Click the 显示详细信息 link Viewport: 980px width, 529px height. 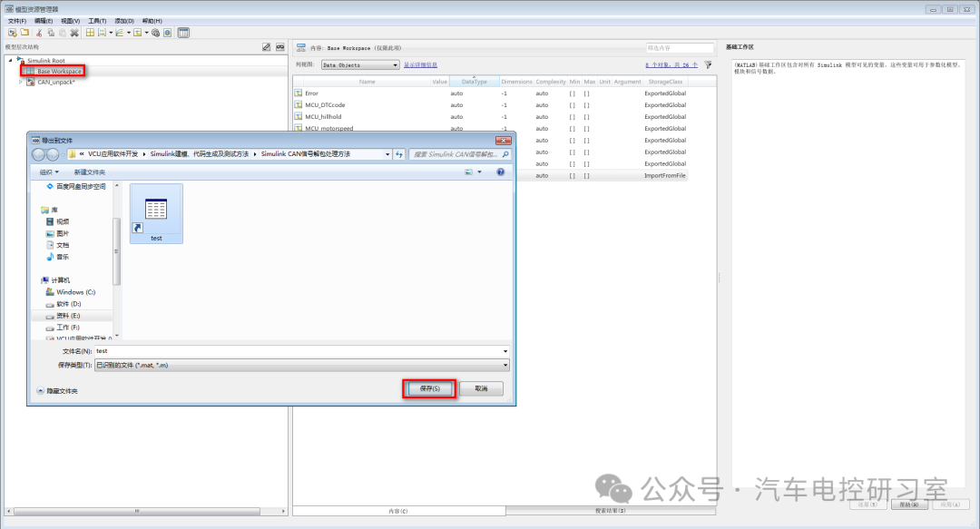point(420,65)
